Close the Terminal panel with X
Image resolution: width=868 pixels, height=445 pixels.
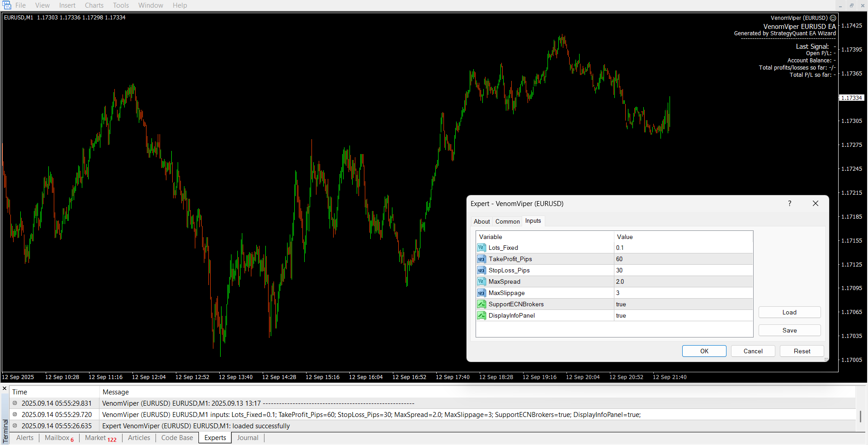point(5,389)
